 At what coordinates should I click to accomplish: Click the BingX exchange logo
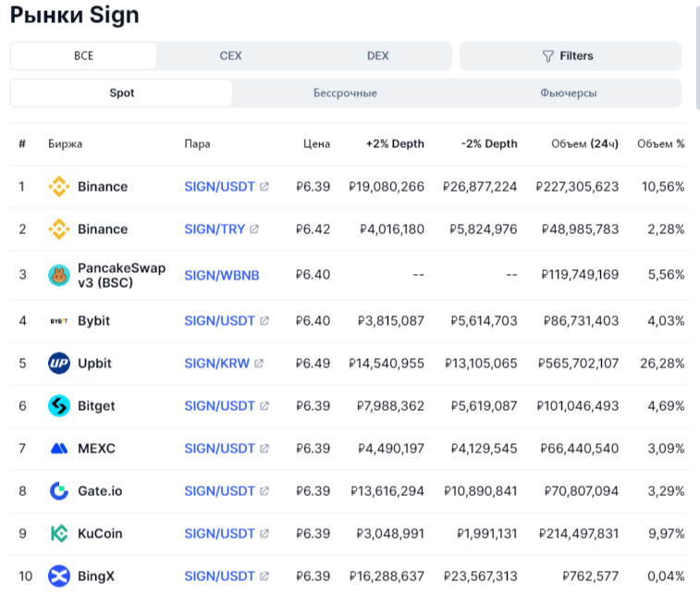click(x=59, y=576)
